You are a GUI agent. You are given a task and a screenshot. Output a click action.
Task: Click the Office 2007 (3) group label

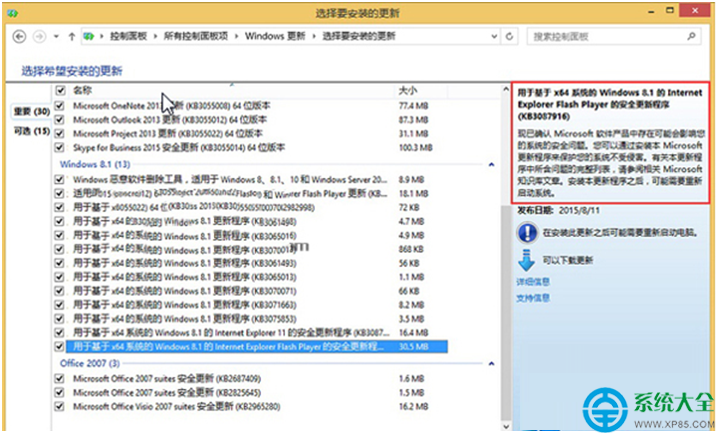(90, 363)
